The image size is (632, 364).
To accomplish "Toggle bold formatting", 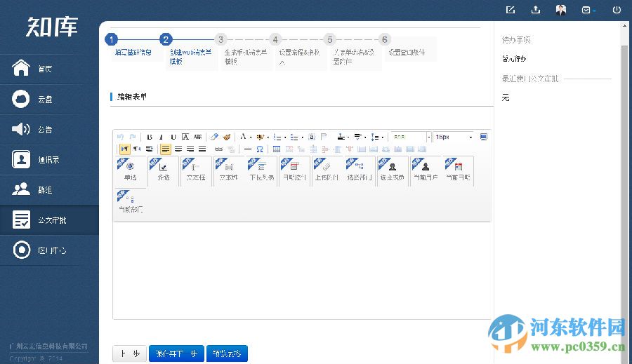I will click(150, 137).
